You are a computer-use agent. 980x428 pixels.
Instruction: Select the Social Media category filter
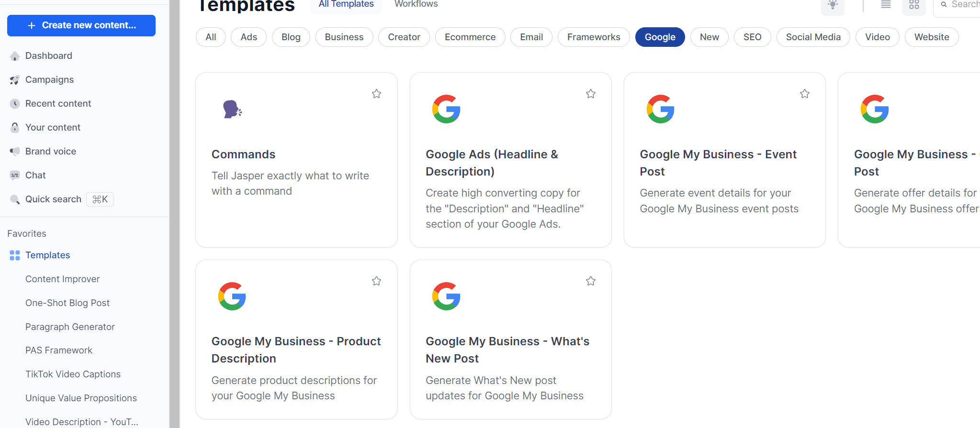point(812,37)
